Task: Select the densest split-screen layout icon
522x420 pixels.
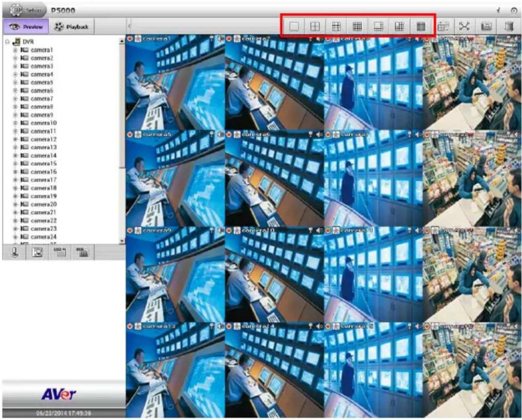Action: coord(420,26)
